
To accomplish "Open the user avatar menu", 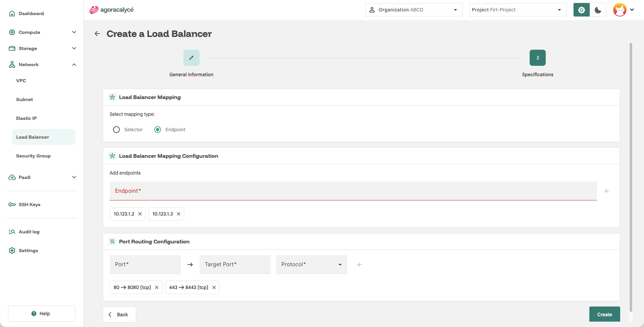I will [624, 10].
